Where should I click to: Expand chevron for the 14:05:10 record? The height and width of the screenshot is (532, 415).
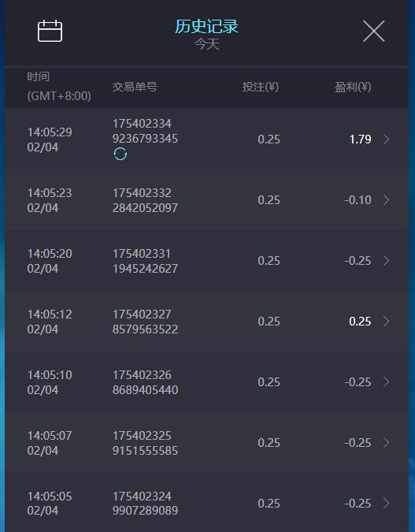pyautogui.click(x=386, y=382)
